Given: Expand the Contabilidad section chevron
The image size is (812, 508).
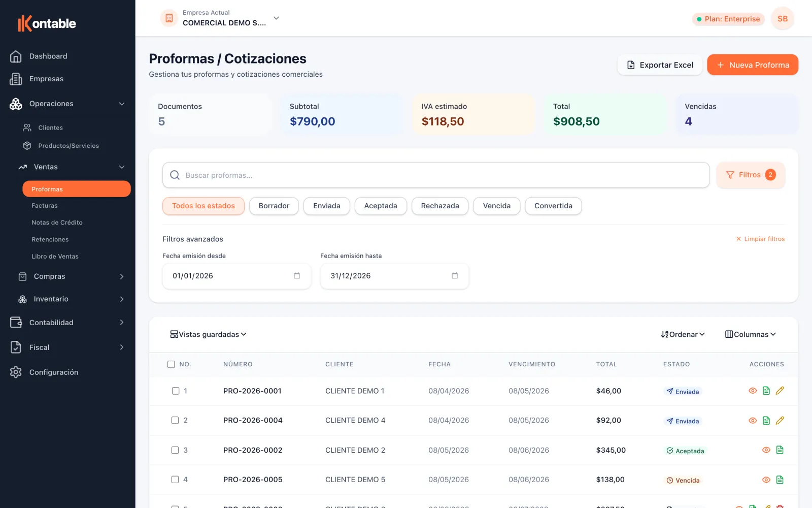Looking at the screenshot, I should coord(122,323).
